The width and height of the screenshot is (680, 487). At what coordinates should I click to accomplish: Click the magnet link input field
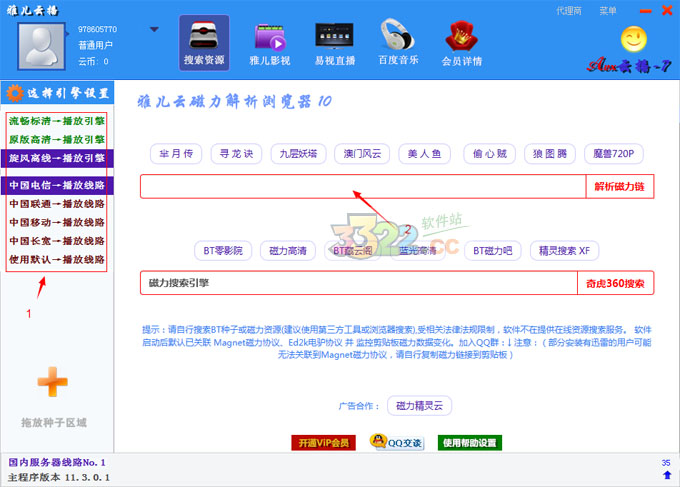[363, 186]
